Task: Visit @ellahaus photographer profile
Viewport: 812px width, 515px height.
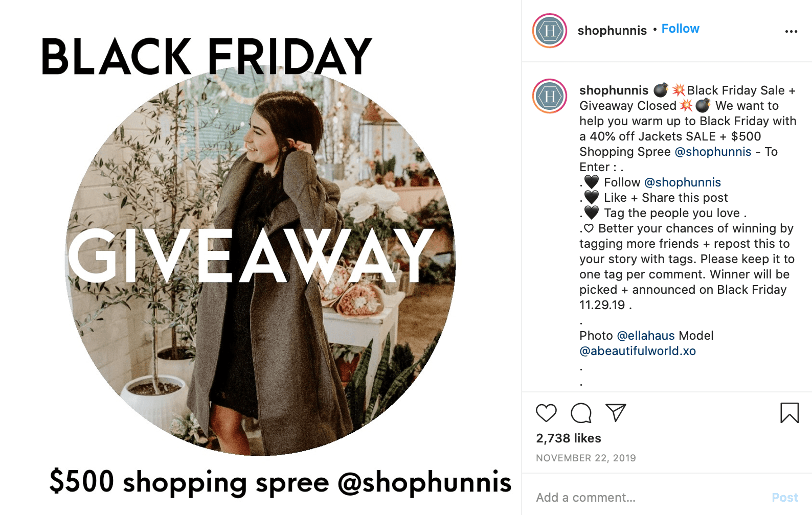Action: pos(646,336)
